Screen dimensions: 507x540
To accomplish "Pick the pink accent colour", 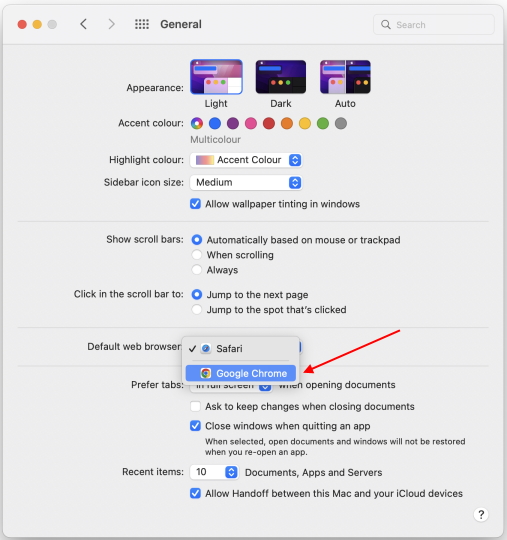I will tap(251, 123).
